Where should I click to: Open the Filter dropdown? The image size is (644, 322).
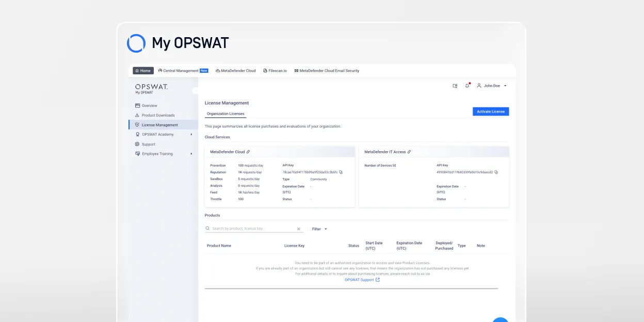[x=319, y=229]
